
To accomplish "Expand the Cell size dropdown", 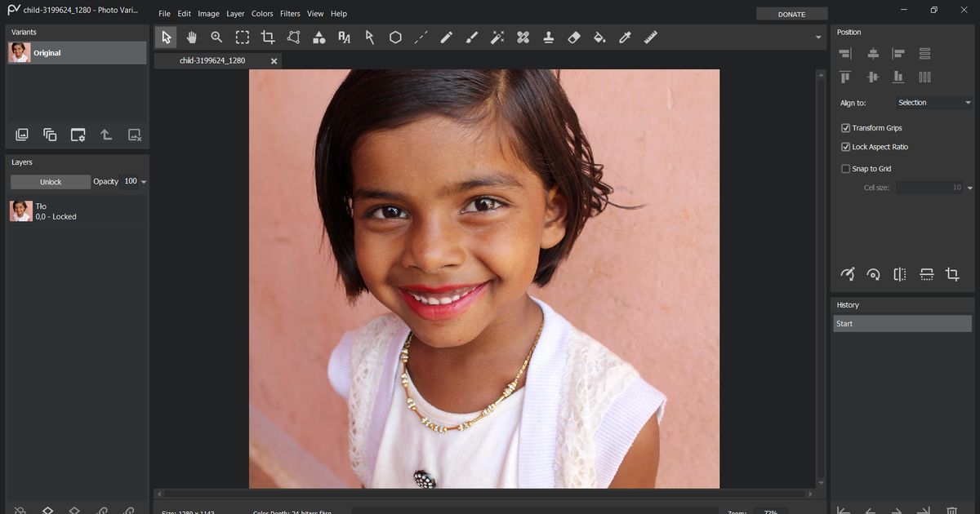I will [969, 188].
